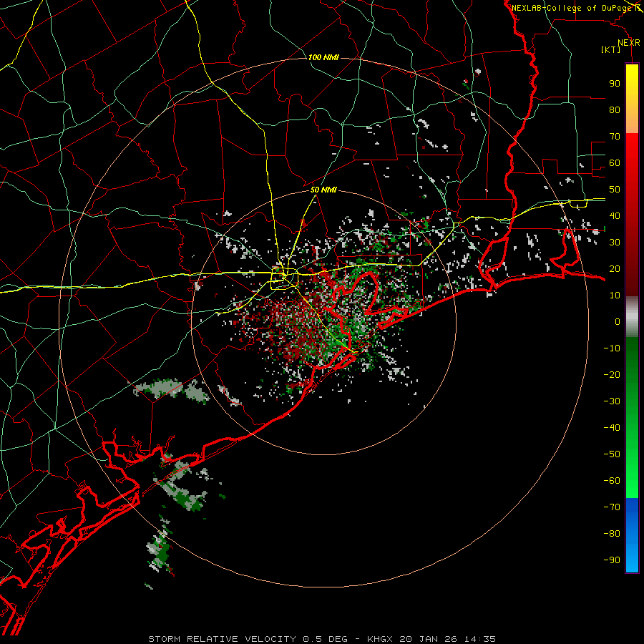The height and width of the screenshot is (644, 644).
Task: Click the 30 value on the velocity scale
Action: coord(615,243)
